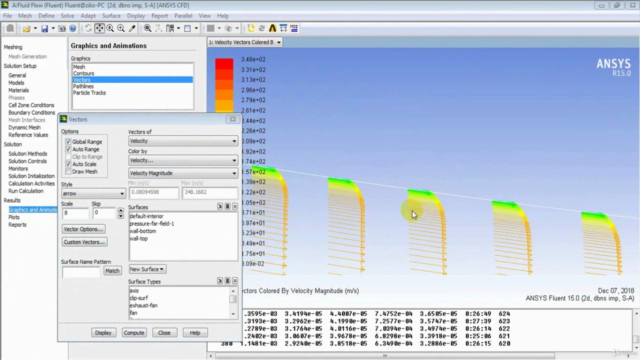Click the console horizontal scrollbar
The width and height of the screenshot is (640, 360).
coord(385,356)
